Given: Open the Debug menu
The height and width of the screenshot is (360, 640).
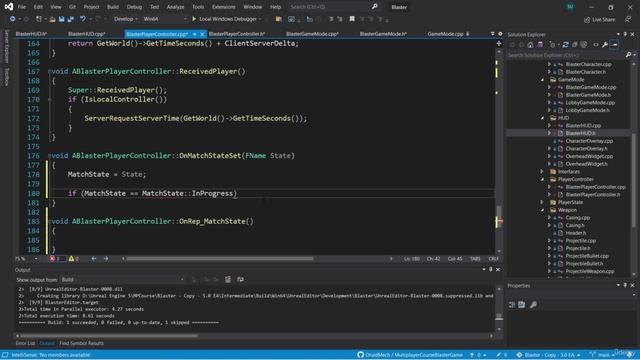Looking at the screenshot, I should pyautogui.click(x=134, y=7).
